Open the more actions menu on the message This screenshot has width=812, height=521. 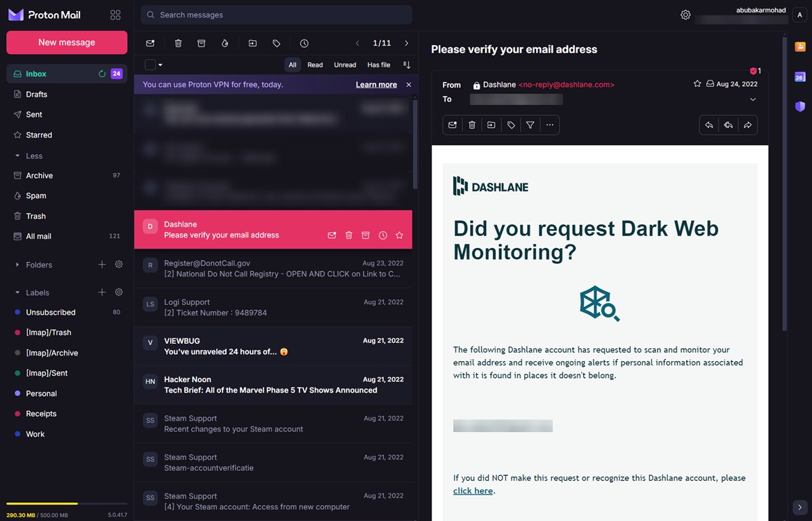[550, 125]
